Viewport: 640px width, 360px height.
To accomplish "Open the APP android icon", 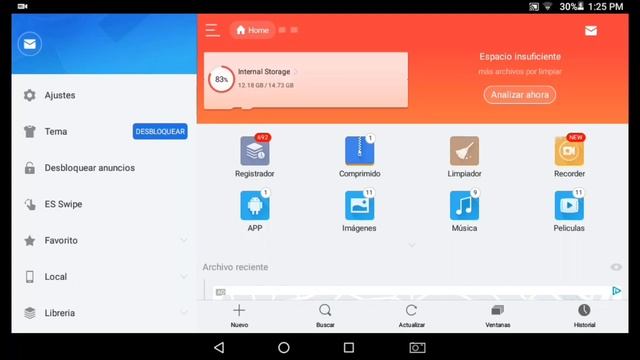I will pos(255,205).
